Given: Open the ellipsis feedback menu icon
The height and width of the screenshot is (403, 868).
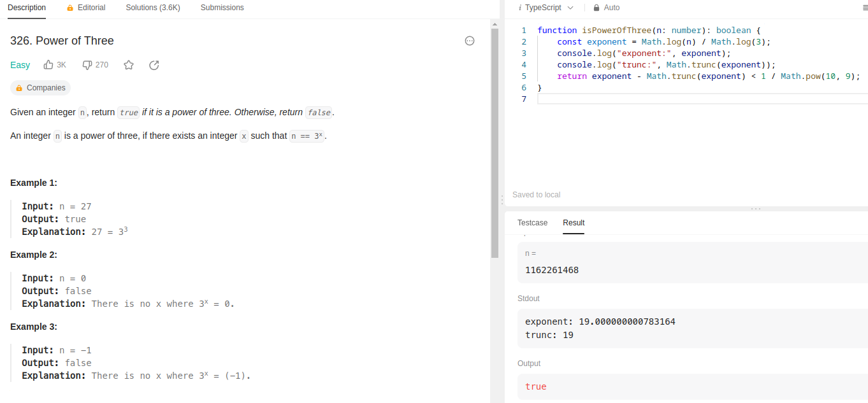Looking at the screenshot, I should click(470, 41).
